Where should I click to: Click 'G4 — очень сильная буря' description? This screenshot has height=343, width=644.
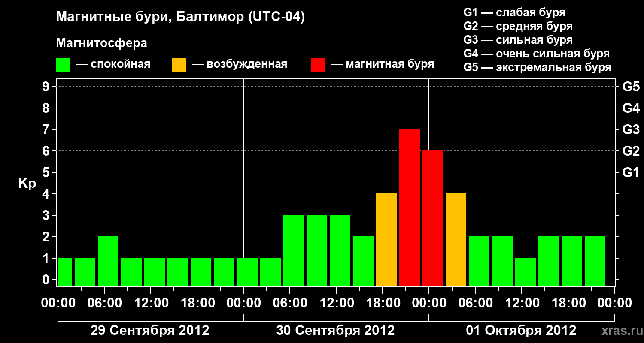(x=536, y=54)
